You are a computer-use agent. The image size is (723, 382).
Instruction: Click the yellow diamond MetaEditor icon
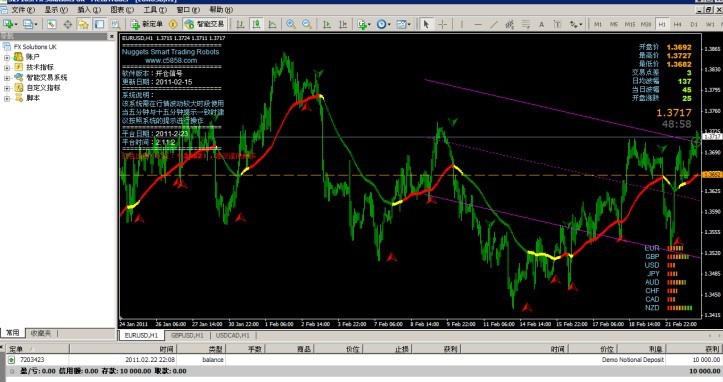pyautogui.click(x=173, y=24)
